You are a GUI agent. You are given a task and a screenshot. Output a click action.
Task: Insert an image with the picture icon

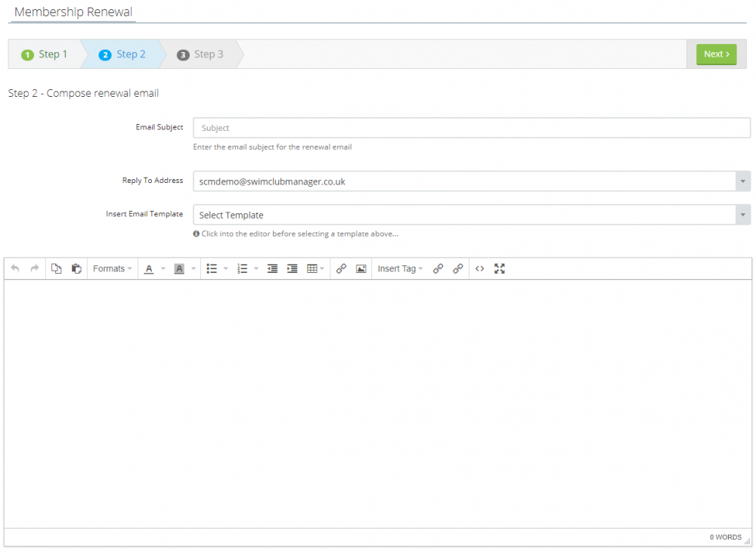361,268
